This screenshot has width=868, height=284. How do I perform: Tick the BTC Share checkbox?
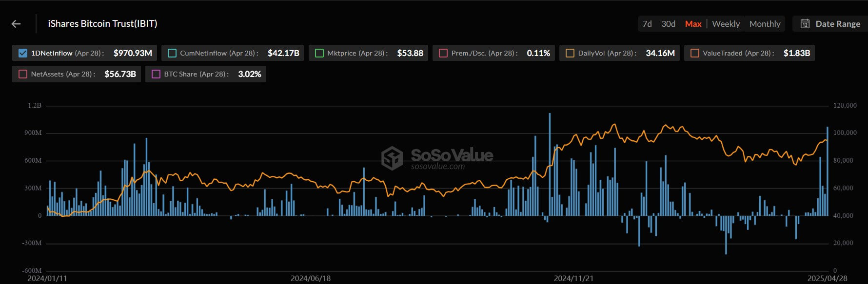tap(156, 74)
